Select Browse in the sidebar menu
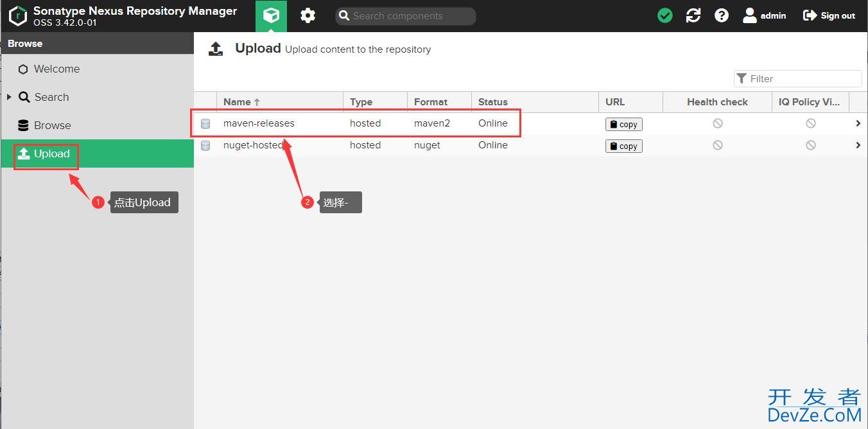This screenshot has width=868, height=429. (97, 125)
